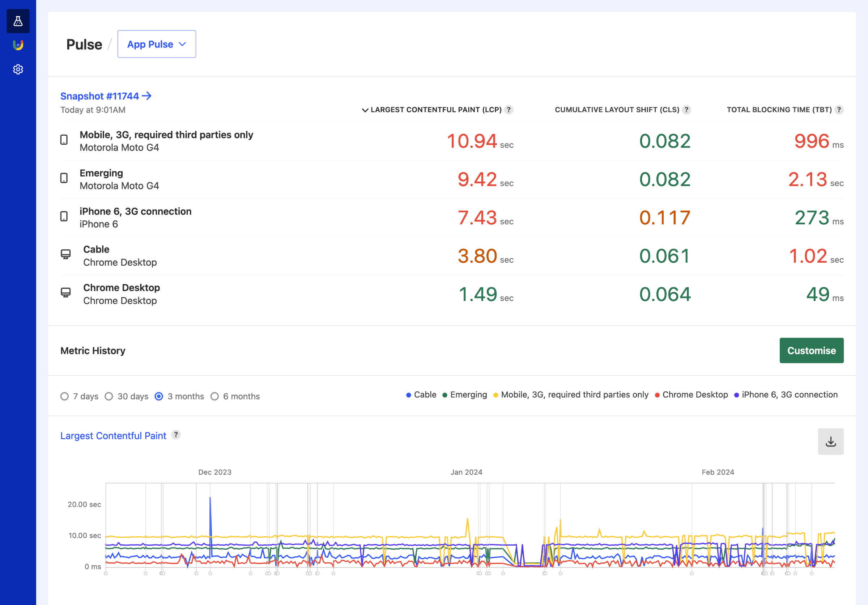This screenshot has height=605, width=868.
Task: Select the 7 days radio button
Action: tap(65, 396)
